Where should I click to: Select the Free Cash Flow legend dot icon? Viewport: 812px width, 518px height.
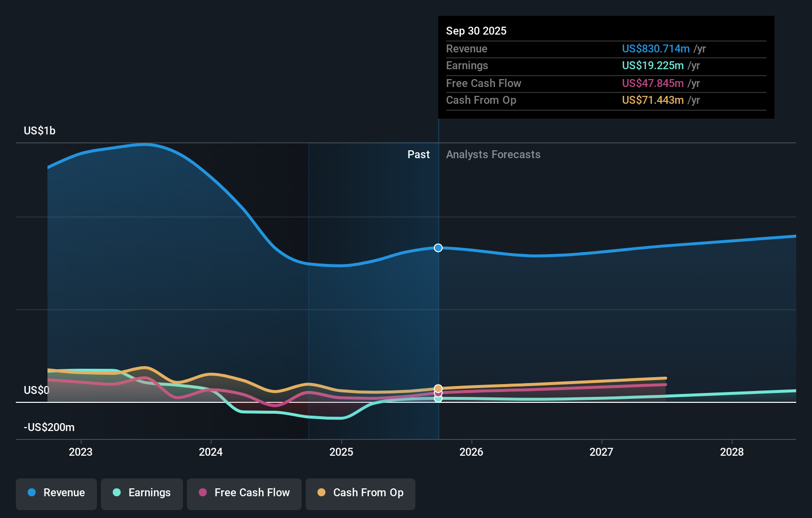pos(203,493)
